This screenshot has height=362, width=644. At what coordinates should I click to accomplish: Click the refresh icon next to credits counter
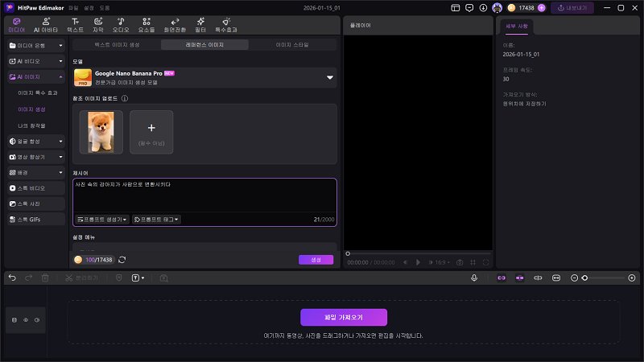click(x=122, y=260)
